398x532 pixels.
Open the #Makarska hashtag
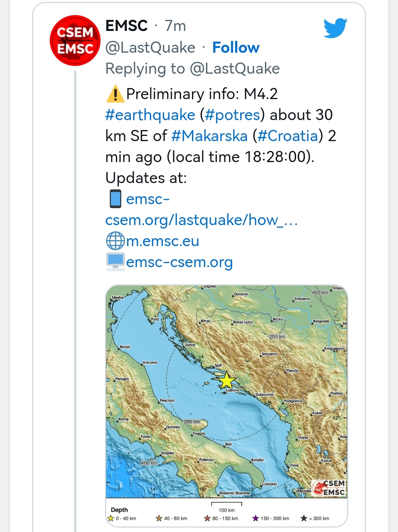pos(209,136)
